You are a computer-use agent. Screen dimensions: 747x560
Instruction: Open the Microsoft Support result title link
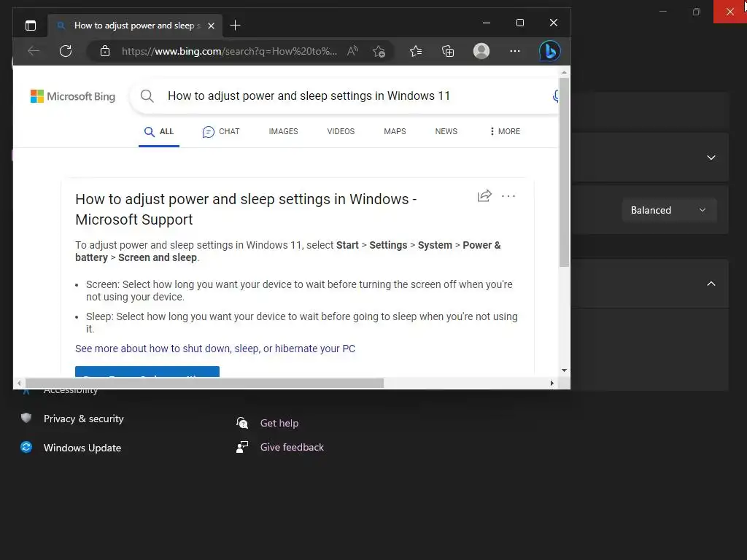[246, 209]
